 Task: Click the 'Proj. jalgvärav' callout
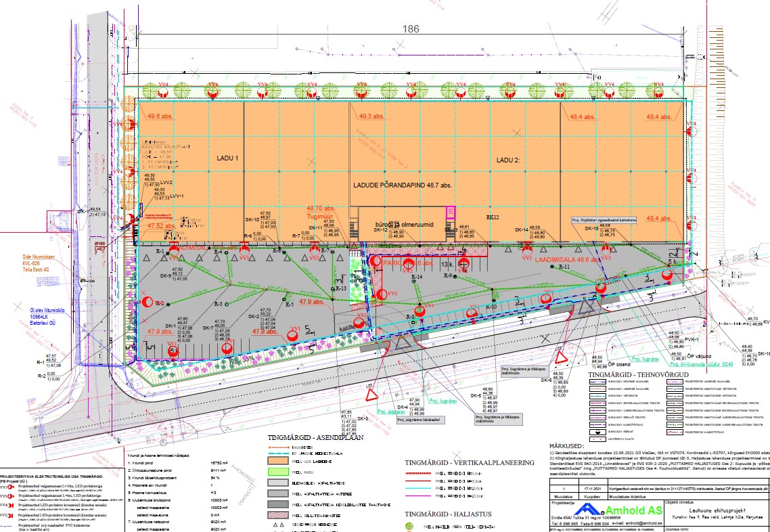click(391, 412)
